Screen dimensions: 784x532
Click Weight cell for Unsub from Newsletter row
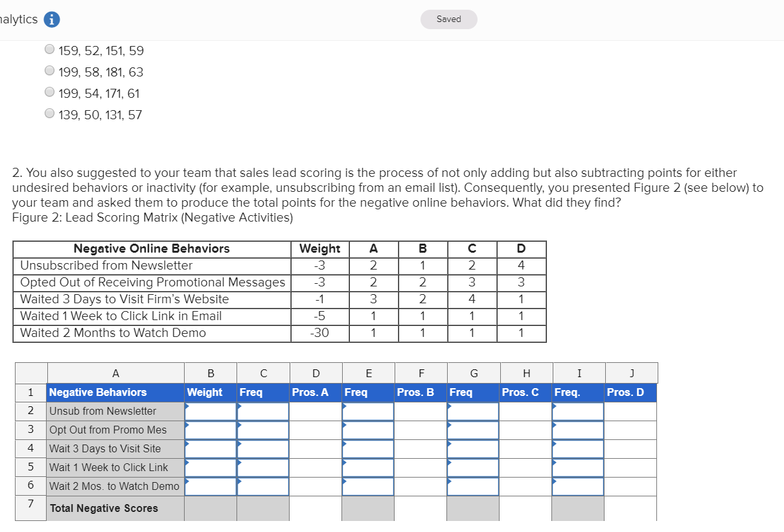pos(211,411)
